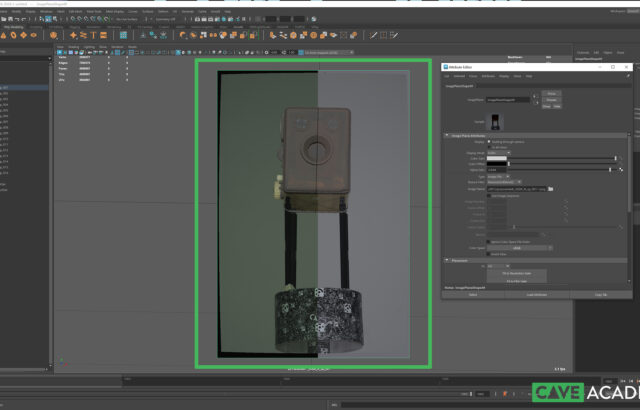640x410 pixels.
Task: Open the Color Space dropdown
Action: (x=518, y=247)
